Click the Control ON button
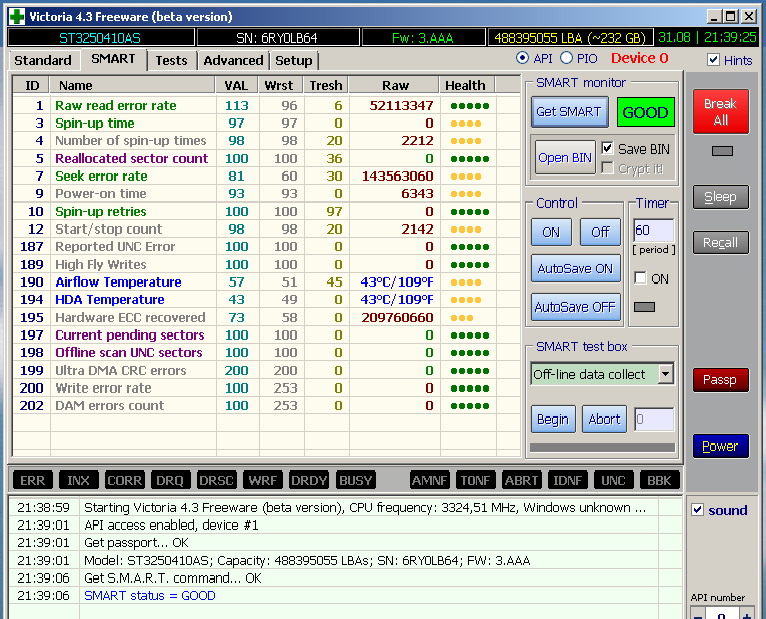This screenshot has width=766, height=619. coord(551,232)
